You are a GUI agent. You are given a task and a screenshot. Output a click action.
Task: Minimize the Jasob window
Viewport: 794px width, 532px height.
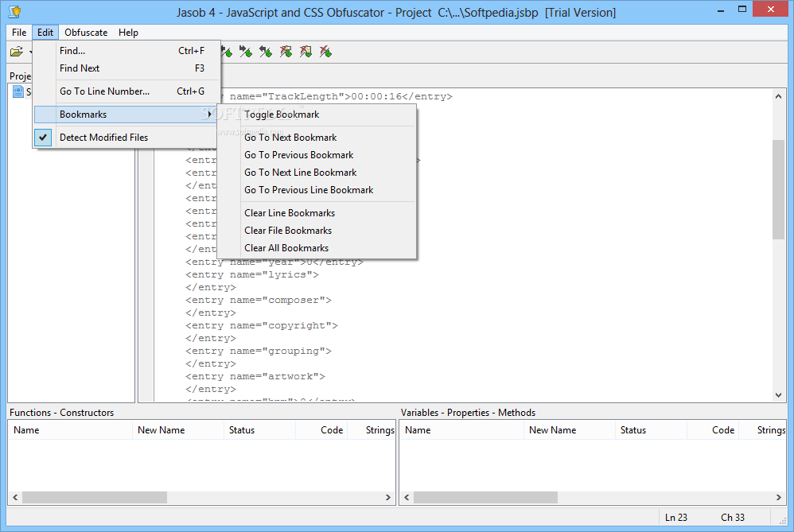721,10
